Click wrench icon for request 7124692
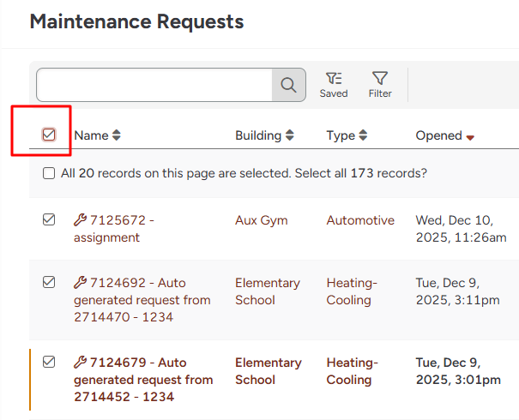This screenshot has height=420, width=519. (x=80, y=283)
